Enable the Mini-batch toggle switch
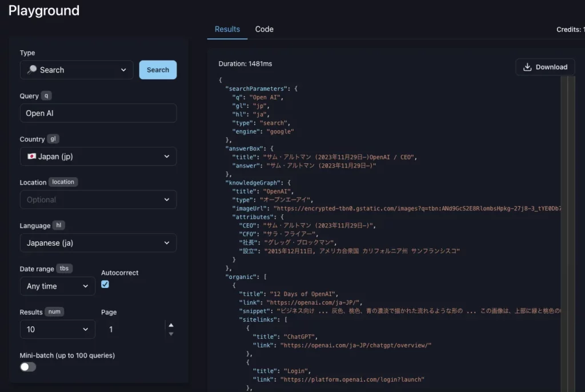Viewport: 585px width, 392px height. (x=27, y=366)
